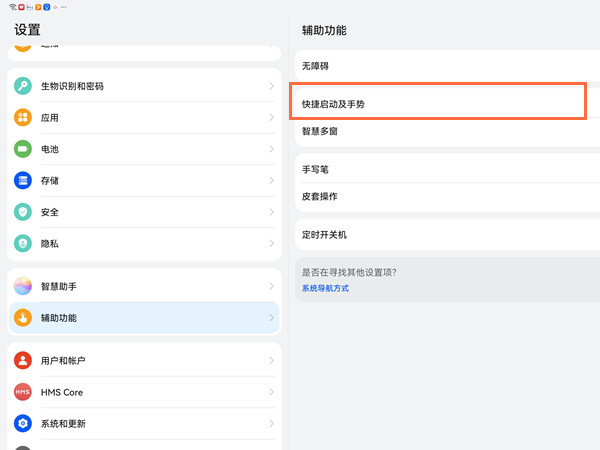
Task: Click the Security shield icon
Action: [23, 212]
